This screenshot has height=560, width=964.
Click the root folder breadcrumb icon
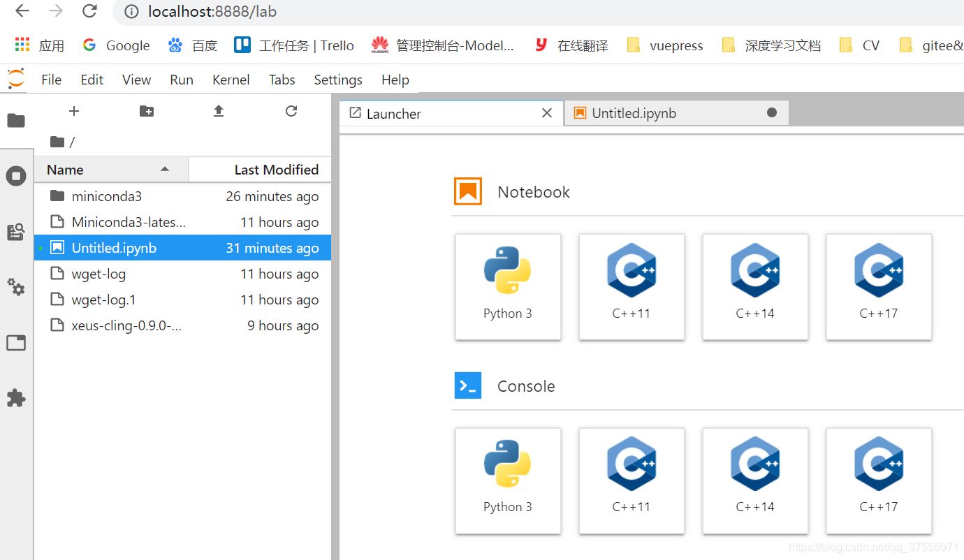tap(57, 142)
